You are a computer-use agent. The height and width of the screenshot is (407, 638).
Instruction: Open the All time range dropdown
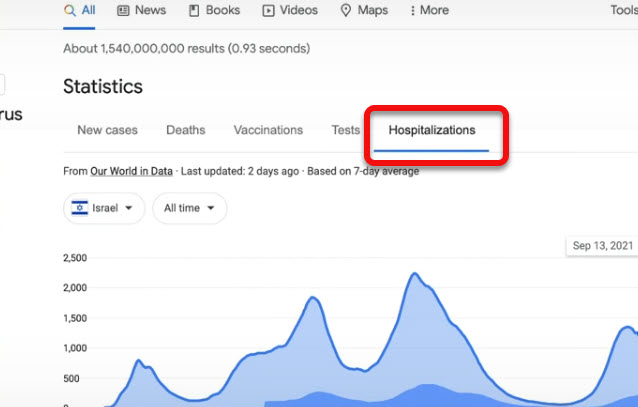click(x=190, y=208)
